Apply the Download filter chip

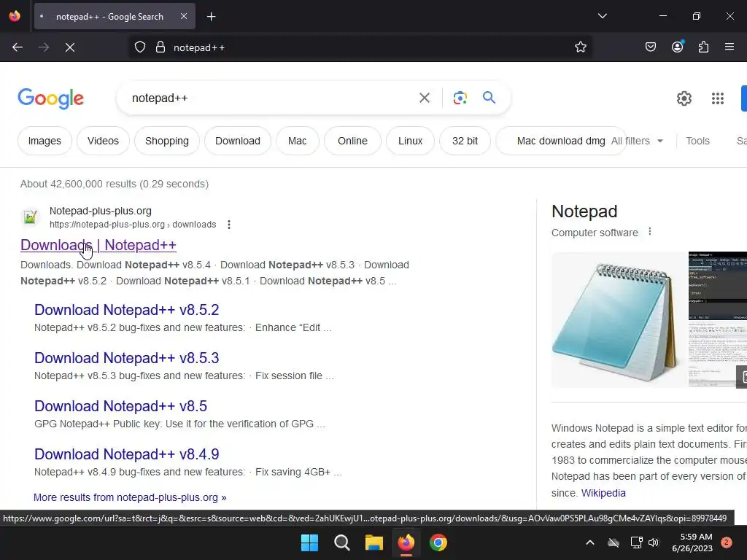click(x=238, y=141)
